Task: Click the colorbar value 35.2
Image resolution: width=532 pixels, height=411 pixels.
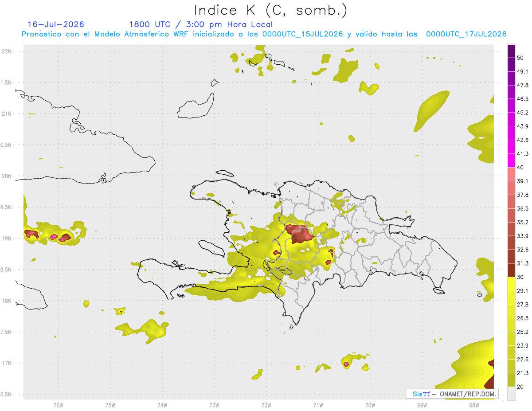Action: tap(523, 222)
